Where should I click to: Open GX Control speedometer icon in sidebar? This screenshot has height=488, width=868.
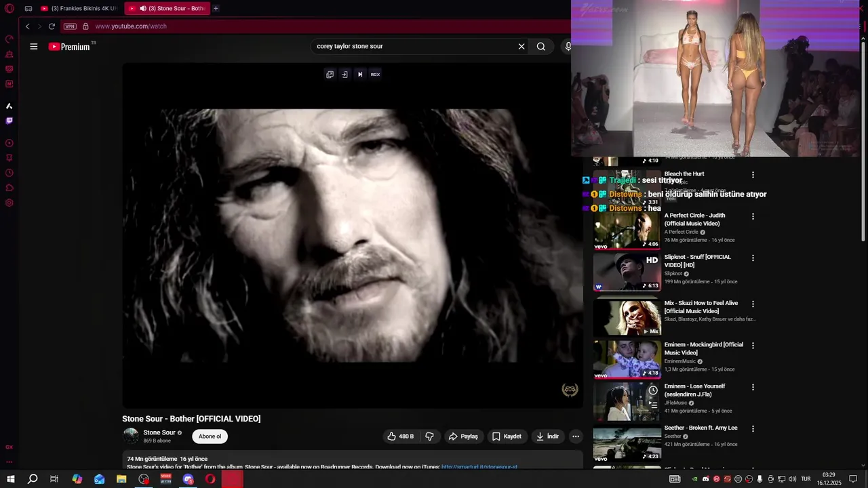(x=9, y=39)
